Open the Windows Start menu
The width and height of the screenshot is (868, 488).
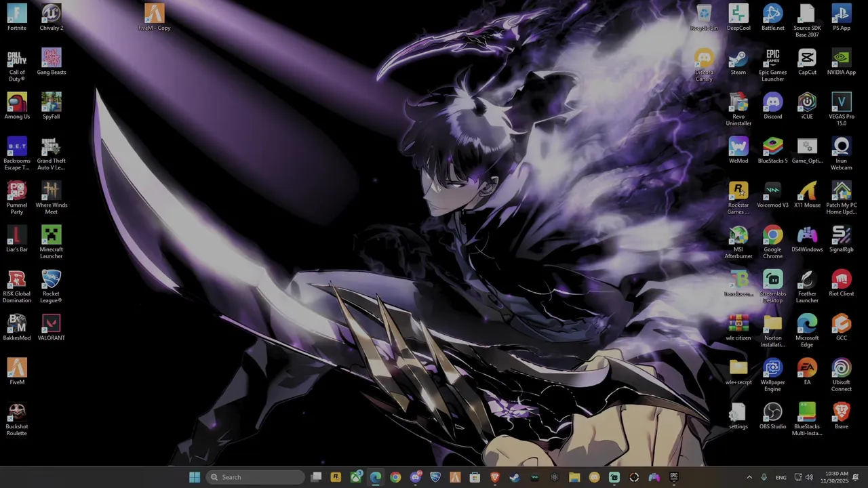click(x=195, y=477)
